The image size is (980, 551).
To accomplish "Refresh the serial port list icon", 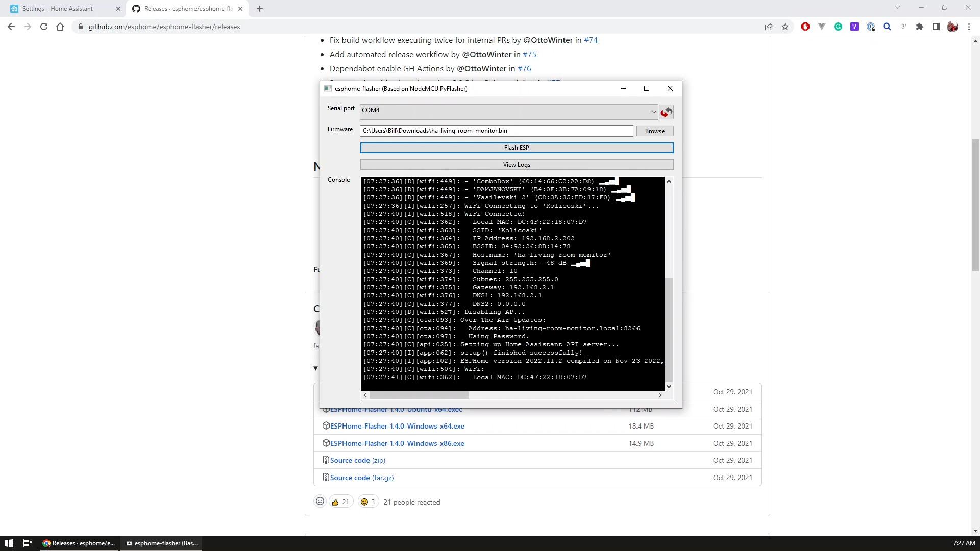I will click(x=666, y=112).
